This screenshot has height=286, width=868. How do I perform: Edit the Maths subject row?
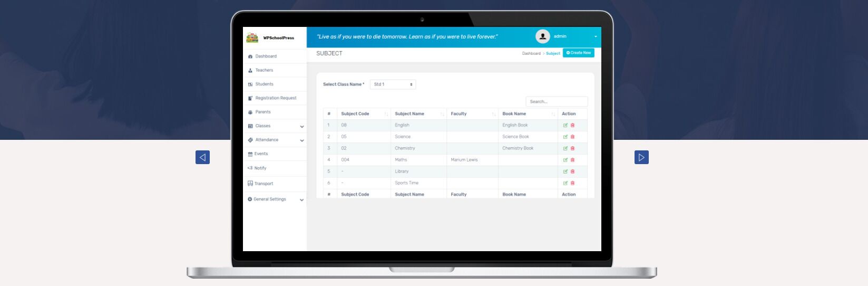(565, 160)
